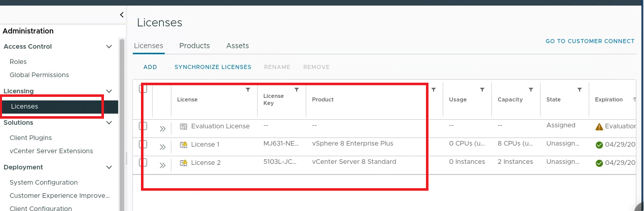Click the '5103L-JC...' license key cell
The image size is (644, 211).
(x=280, y=162)
